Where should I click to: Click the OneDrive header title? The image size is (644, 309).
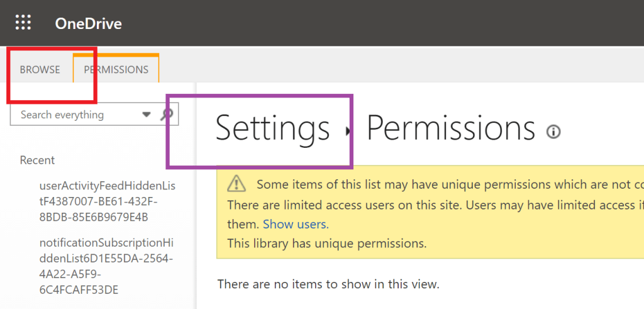click(88, 24)
